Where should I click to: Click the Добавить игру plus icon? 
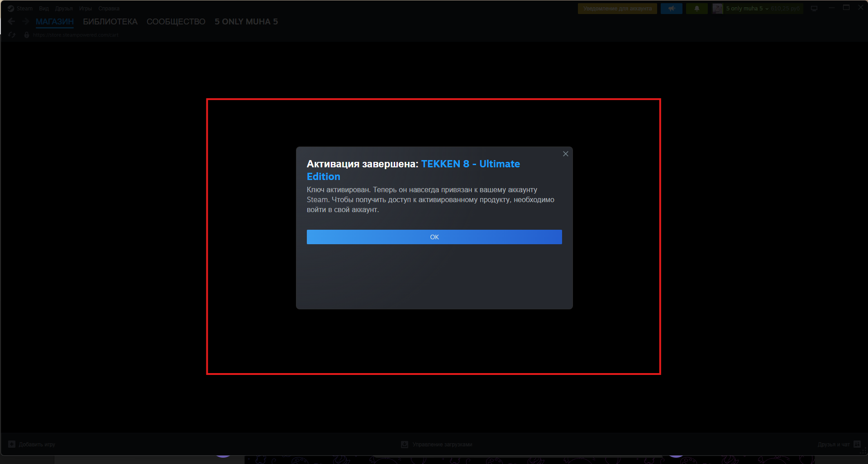(12, 444)
